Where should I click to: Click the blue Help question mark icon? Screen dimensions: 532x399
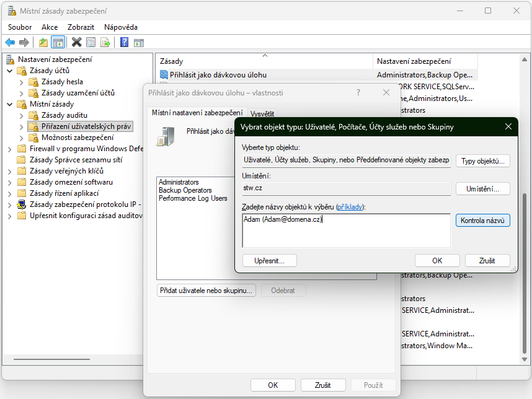[125, 42]
